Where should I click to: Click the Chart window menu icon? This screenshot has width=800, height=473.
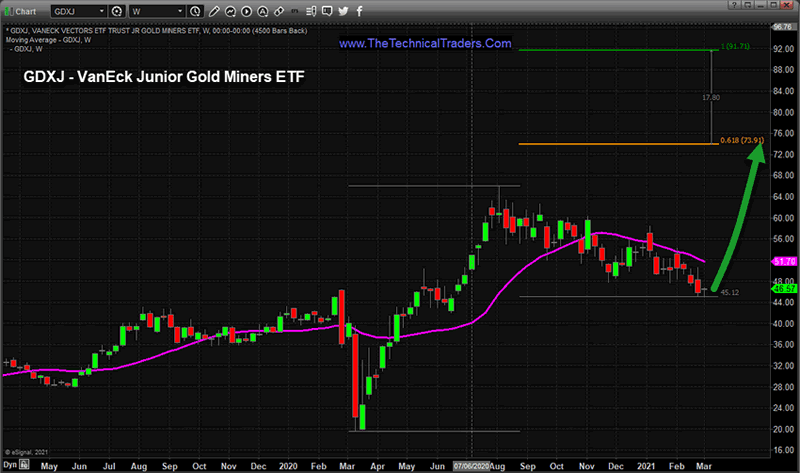(x=9, y=11)
